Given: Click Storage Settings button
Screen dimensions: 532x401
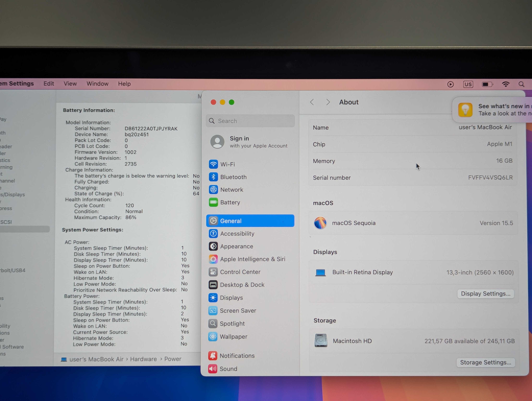Looking at the screenshot, I should pos(486,362).
